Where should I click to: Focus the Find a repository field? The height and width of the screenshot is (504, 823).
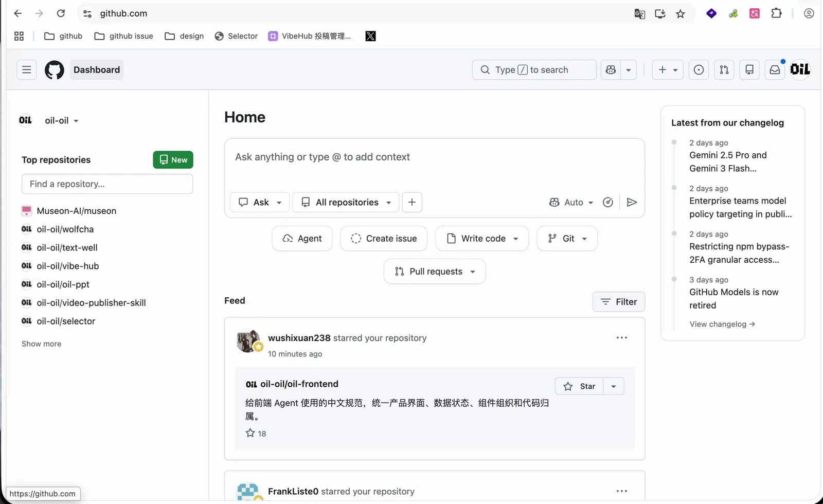click(x=108, y=184)
